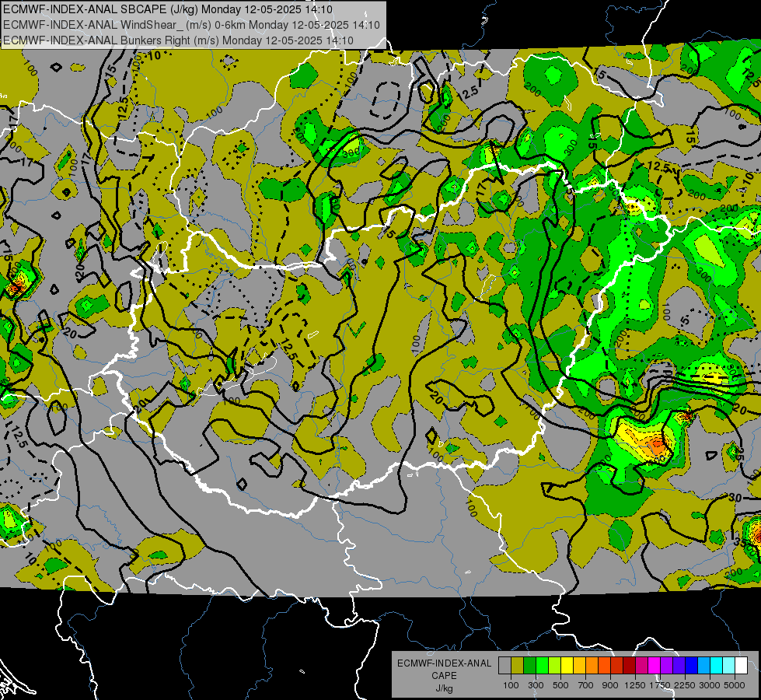This screenshot has width=761, height=700.
Task: Select the pure yellow legend swatch after 500
Action: (567, 666)
